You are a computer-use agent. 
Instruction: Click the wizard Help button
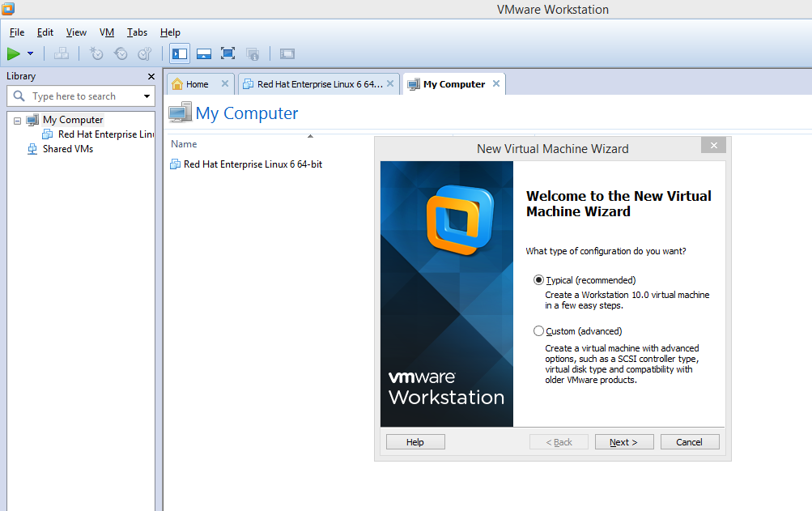point(415,442)
